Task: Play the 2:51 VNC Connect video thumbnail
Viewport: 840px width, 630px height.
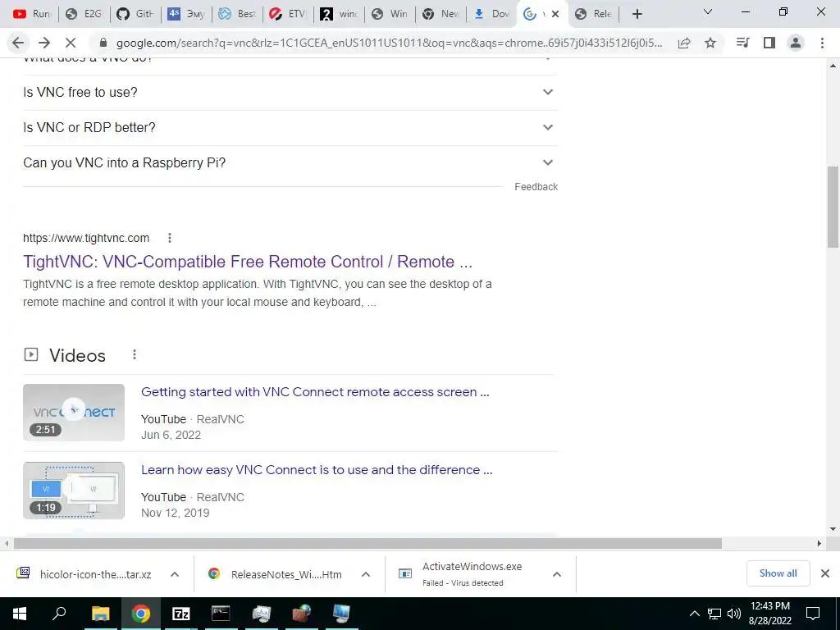Action: (74, 413)
